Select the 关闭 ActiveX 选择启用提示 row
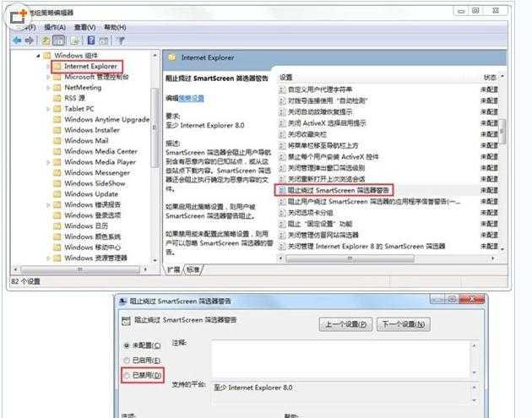This screenshot has width=532, height=418. click(x=388, y=123)
